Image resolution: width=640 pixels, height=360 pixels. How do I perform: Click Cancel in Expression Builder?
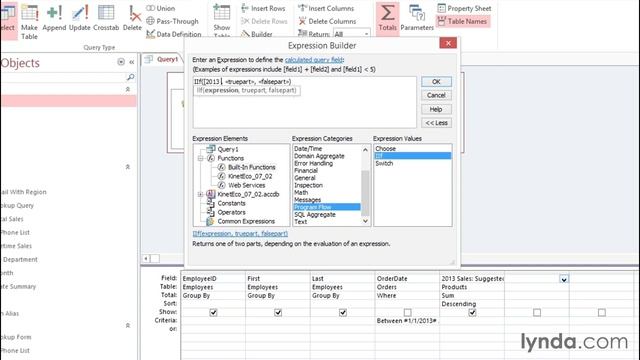click(436, 95)
